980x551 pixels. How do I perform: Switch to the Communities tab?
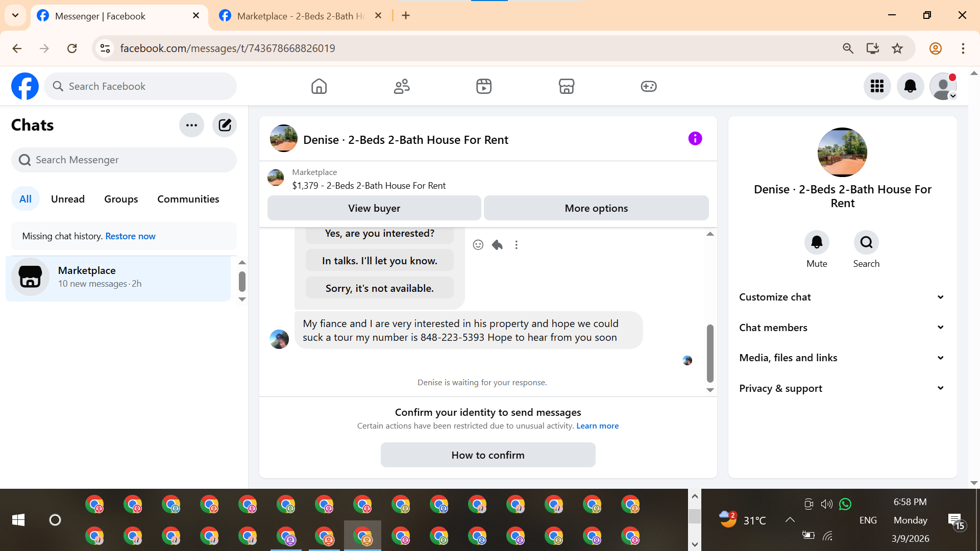188,199
